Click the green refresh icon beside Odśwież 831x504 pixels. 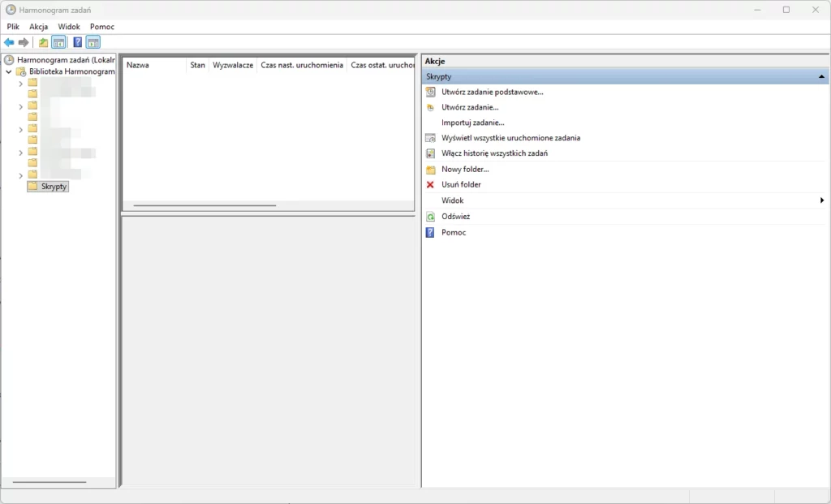(430, 217)
